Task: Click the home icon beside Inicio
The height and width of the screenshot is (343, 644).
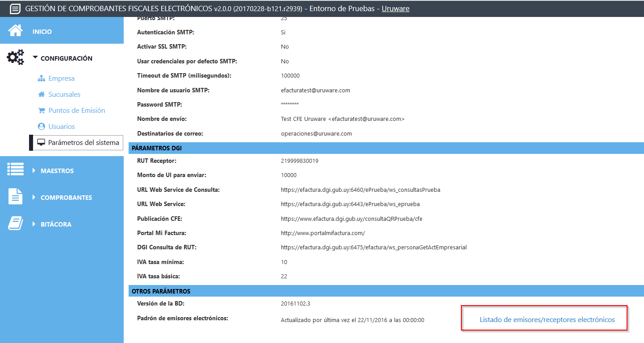Action: (16, 31)
